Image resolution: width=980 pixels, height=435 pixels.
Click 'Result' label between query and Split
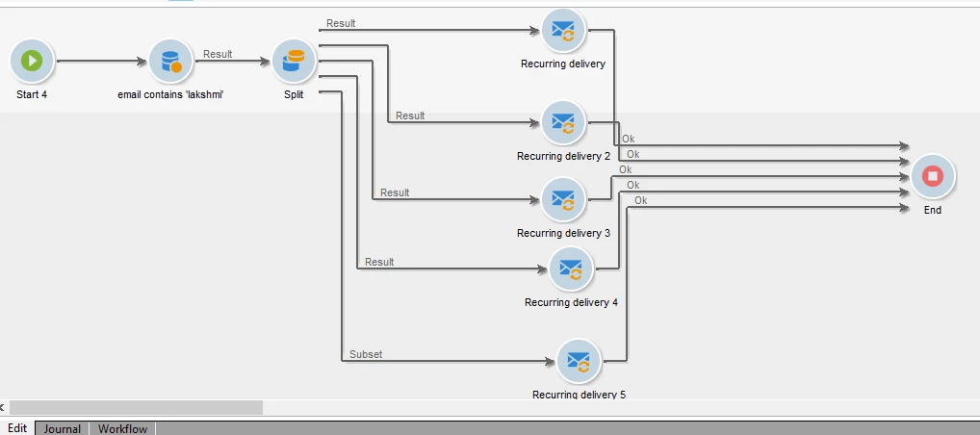pyautogui.click(x=218, y=54)
